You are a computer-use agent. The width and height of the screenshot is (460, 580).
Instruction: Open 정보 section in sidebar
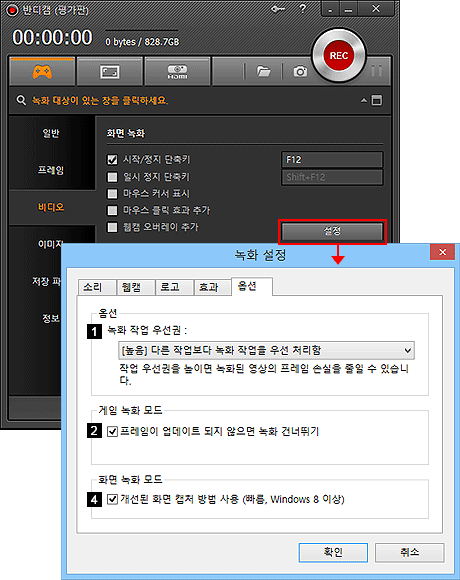click(x=51, y=318)
